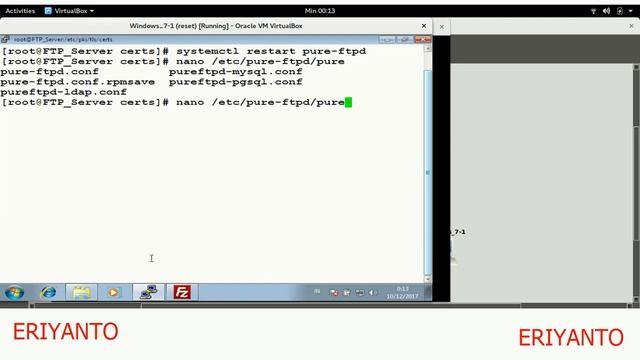
Task: Click the VM horizontal scrollbar thumb
Action: [331, 305]
